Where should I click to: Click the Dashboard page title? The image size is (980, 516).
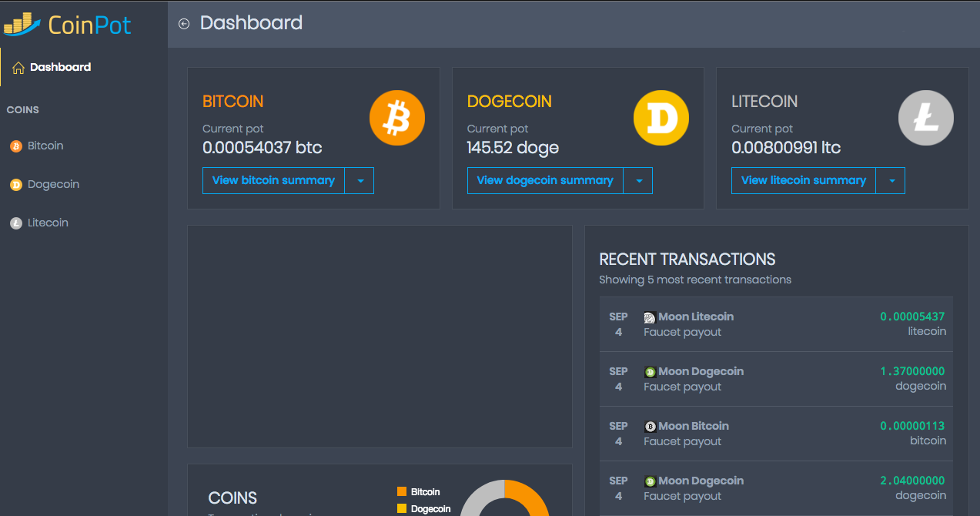[251, 23]
